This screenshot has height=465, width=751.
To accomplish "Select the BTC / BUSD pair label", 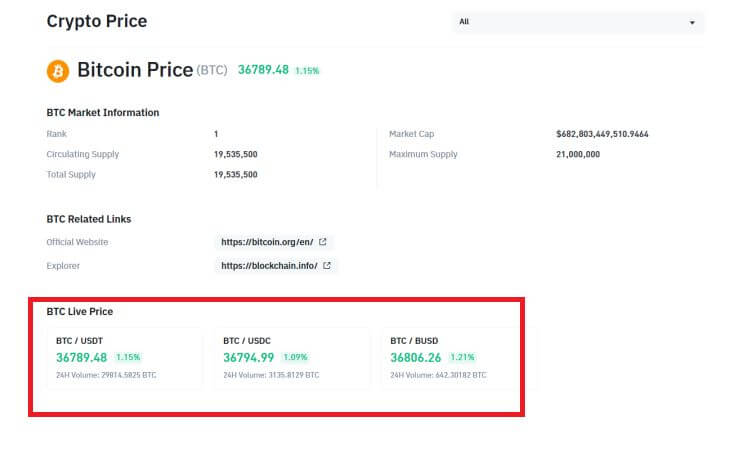I will tap(413, 340).
